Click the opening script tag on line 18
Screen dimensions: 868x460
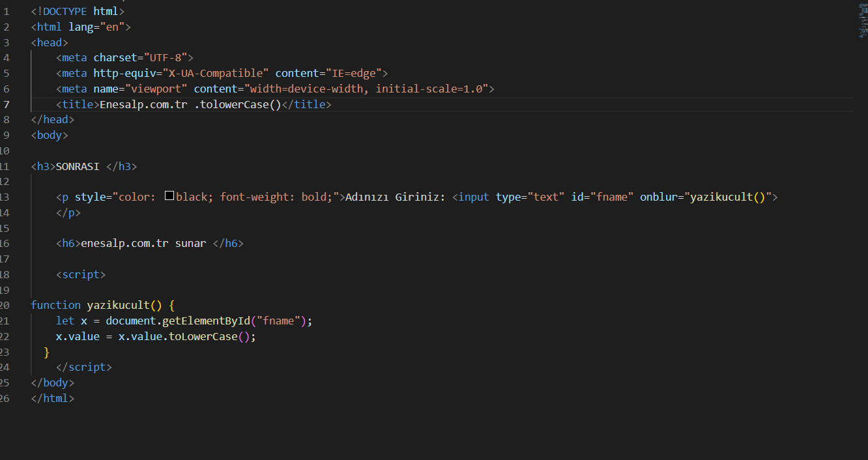tap(81, 274)
